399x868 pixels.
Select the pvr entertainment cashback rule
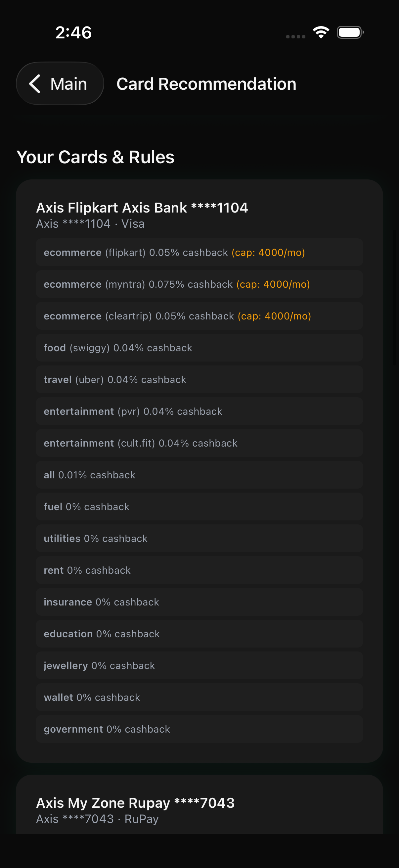pos(199,411)
